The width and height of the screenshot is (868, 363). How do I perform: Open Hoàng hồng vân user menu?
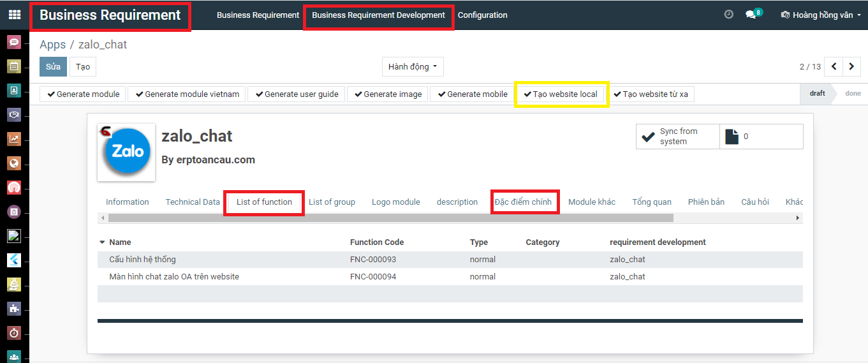click(x=821, y=15)
